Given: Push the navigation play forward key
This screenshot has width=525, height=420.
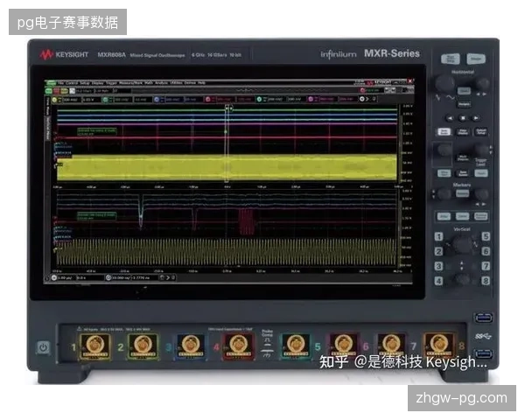Looking at the screenshot, I should click(x=475, y=118).
